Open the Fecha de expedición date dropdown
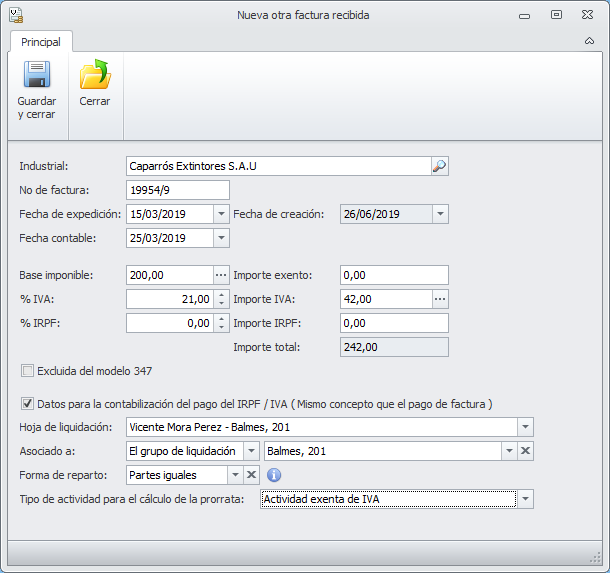The width and height of the screenshot is (610, 573). [x=221, y=214]
